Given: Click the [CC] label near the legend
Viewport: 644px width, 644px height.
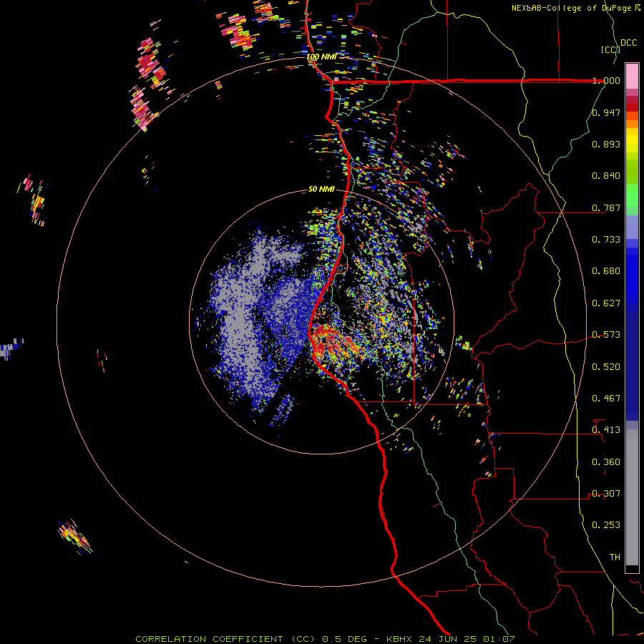Looking at the screenshot, I should 611,49.
